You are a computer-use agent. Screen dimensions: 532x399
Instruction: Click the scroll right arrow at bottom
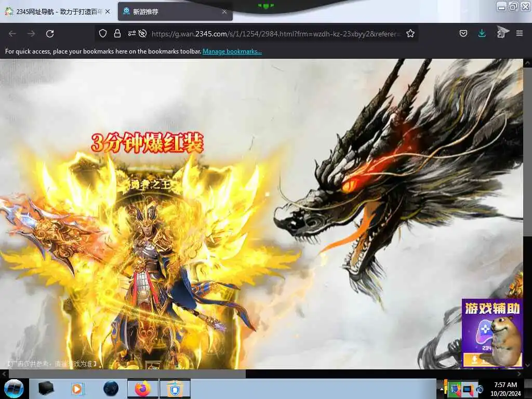tap(519, 374)
